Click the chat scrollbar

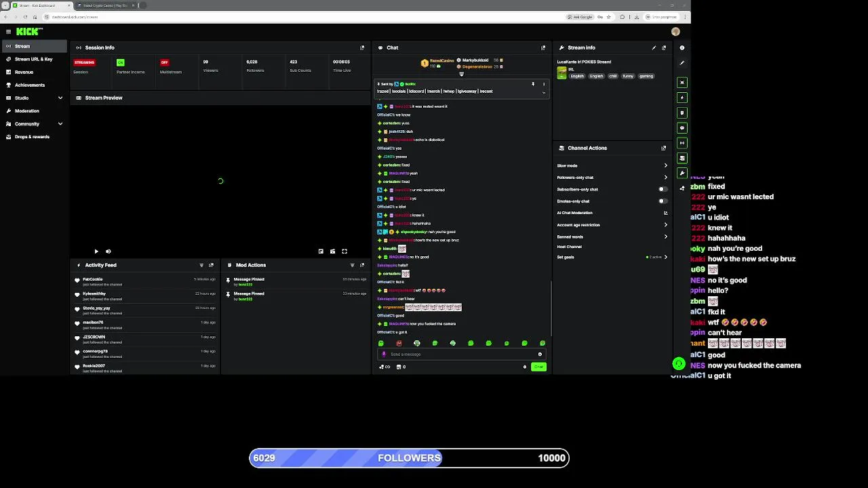(x=552, y=308)
